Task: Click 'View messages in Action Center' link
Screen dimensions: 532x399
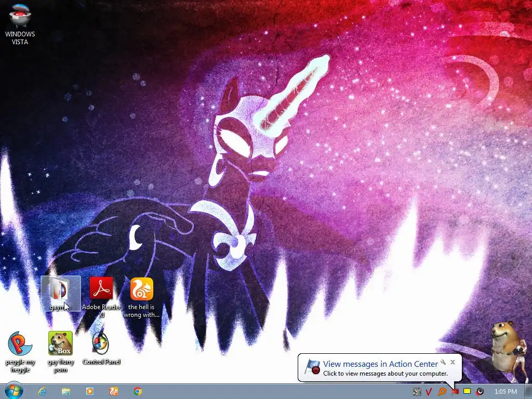Action: tap(380, 364)
